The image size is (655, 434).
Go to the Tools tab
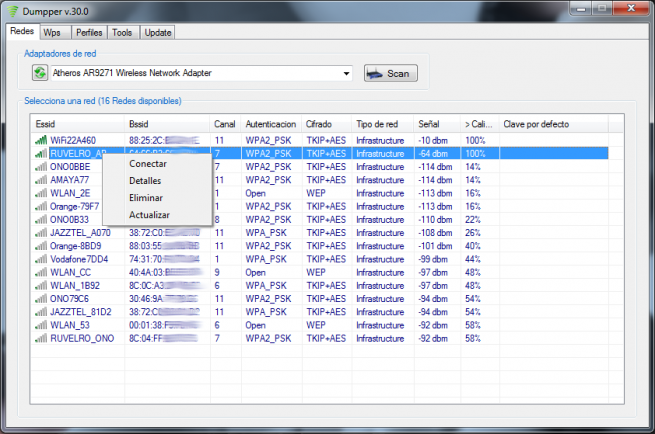point(122,33)
